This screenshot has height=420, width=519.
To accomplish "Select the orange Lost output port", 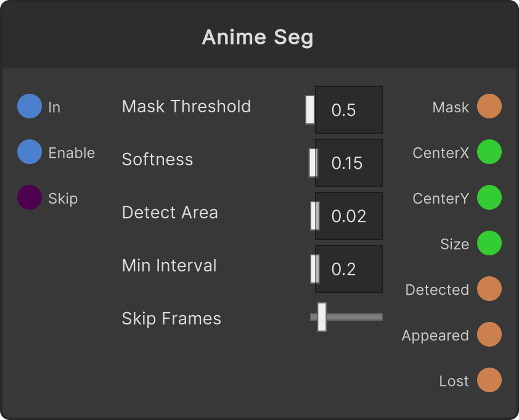I will point(489,380).
